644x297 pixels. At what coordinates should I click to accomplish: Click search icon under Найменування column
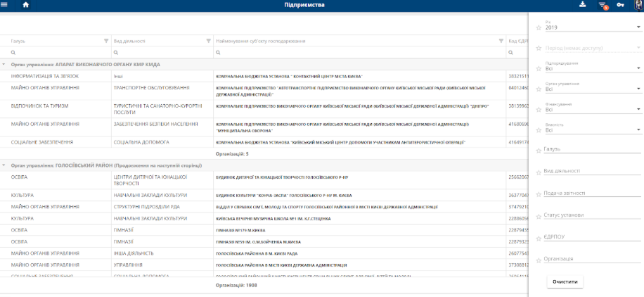pos(218,53)
